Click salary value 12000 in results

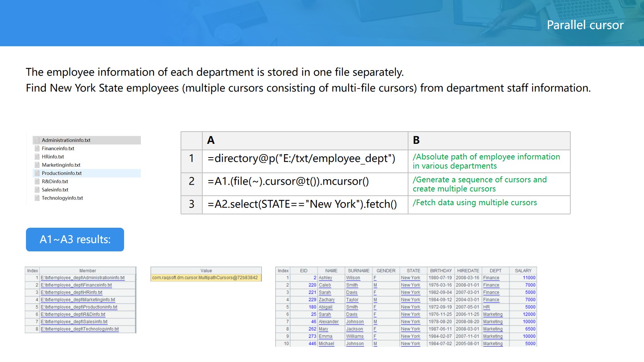(x=529, y=315)
